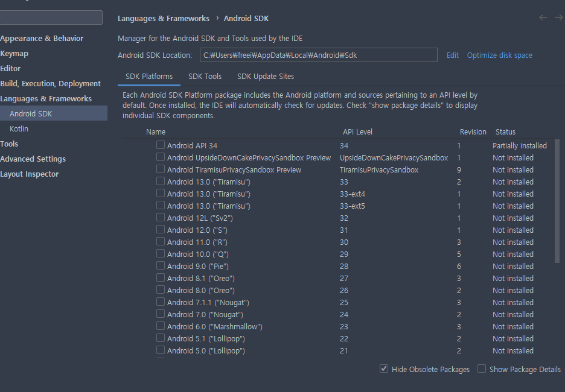
Task: Check Android 13.0 Tiramisu 33-ext4 box
Action: click(x=161, y=193)
